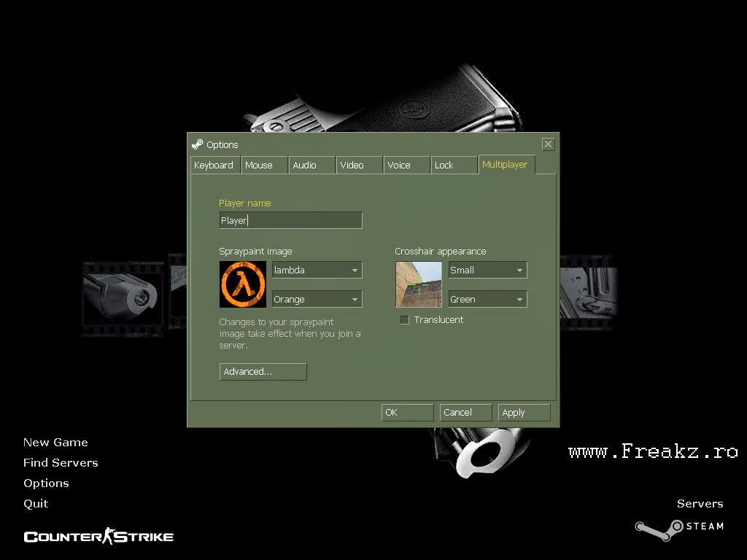Close the Options dialog
The width and height of the screenshot is (747, 560).
click(548, 144)
